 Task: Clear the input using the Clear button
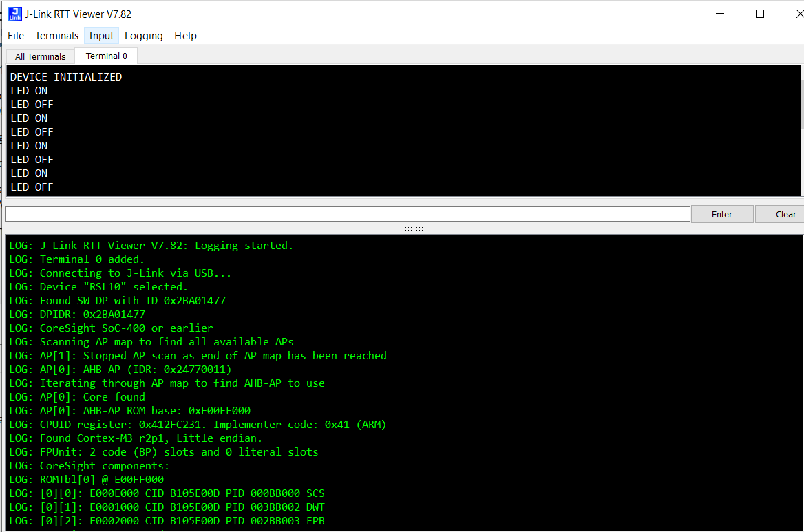(x=785, y=214)
